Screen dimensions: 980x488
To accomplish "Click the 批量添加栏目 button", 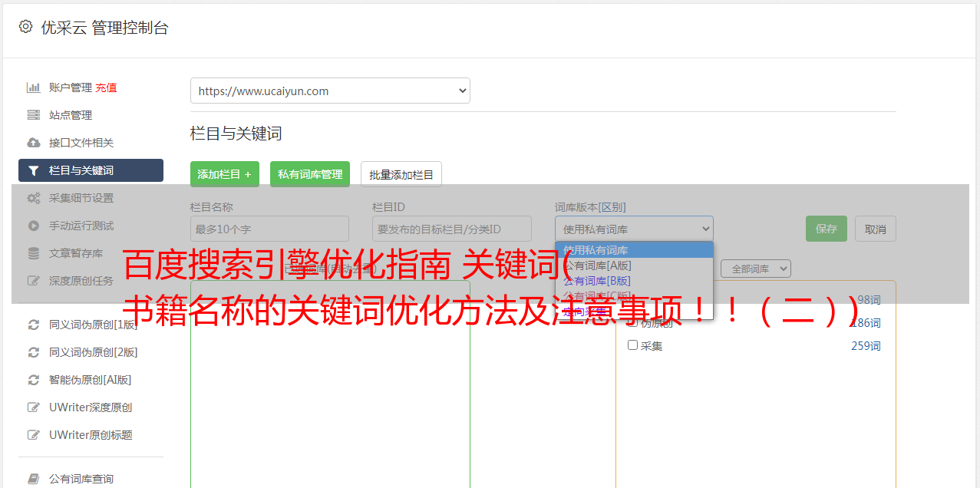I will click(x=401, y=174).
